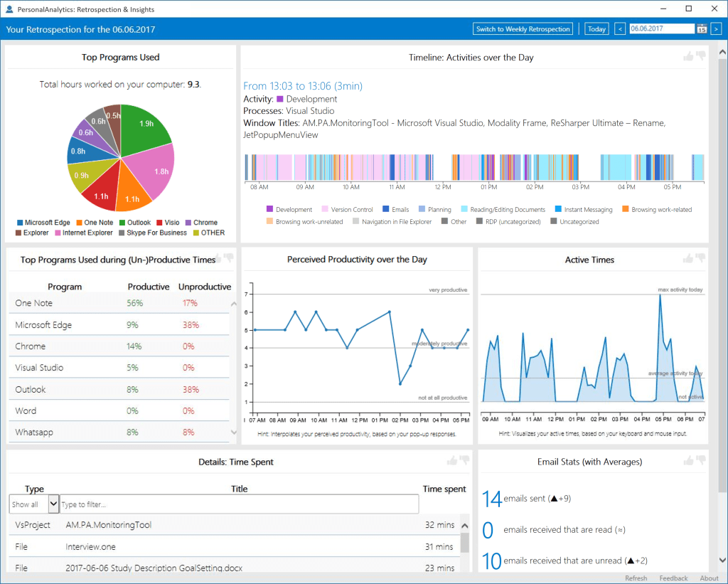Open the About link
Screen dimensions: 728x584
point(709,578)
